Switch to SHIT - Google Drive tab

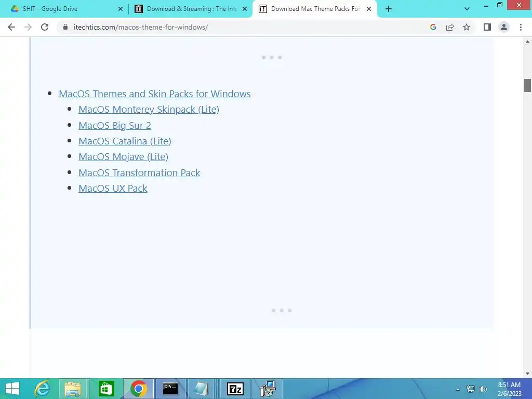pos(63,9)
